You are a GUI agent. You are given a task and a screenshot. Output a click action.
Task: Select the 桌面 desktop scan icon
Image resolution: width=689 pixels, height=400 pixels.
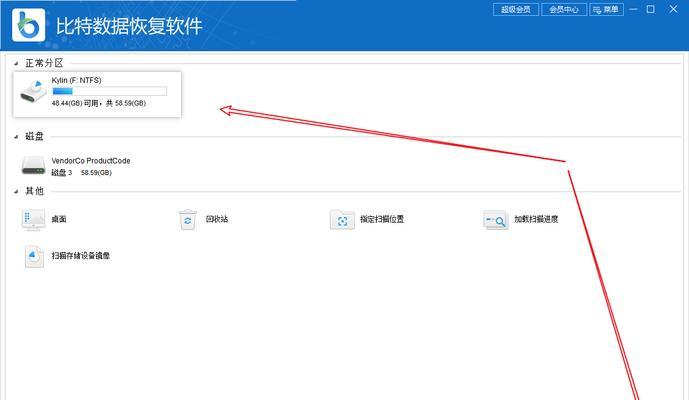[x=33, y=219]
